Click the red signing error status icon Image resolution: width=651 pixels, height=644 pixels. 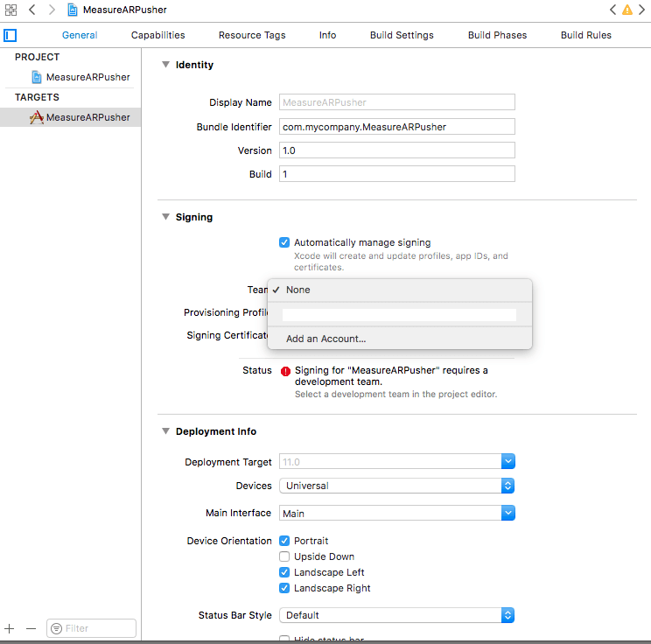pos(285,371)
